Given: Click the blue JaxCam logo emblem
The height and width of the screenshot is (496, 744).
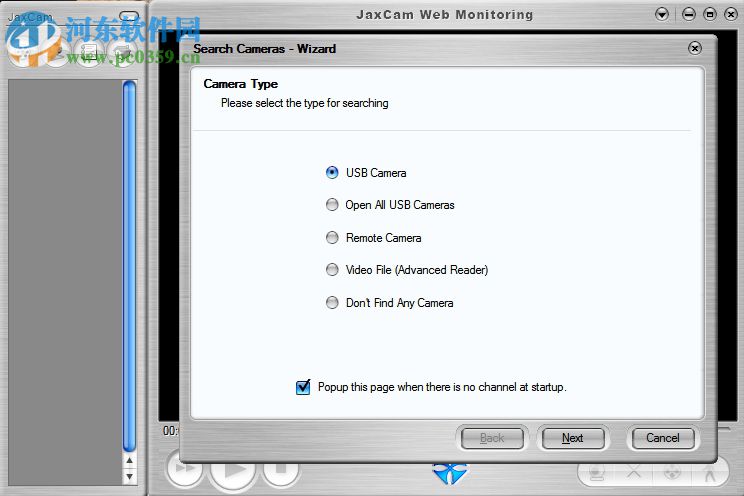Looking at the screenshot, I should pos(449,473).
